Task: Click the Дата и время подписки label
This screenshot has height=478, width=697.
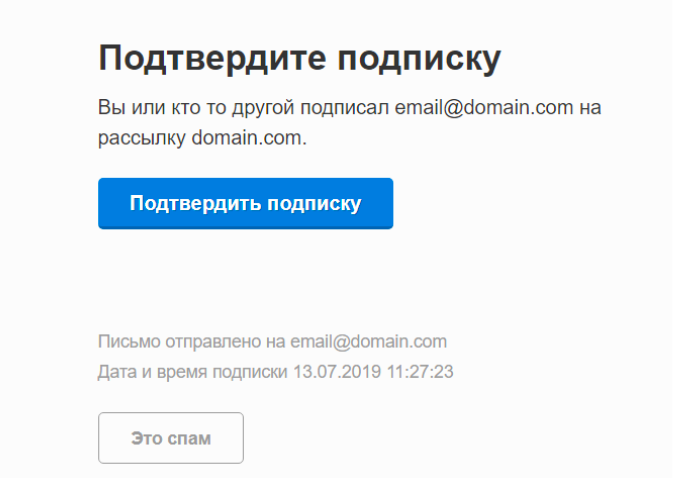Action: tap(193, 372)
